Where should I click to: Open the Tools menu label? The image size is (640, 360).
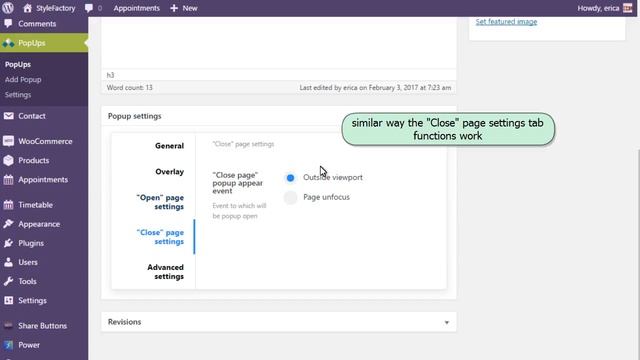click(x=27, y=281)
